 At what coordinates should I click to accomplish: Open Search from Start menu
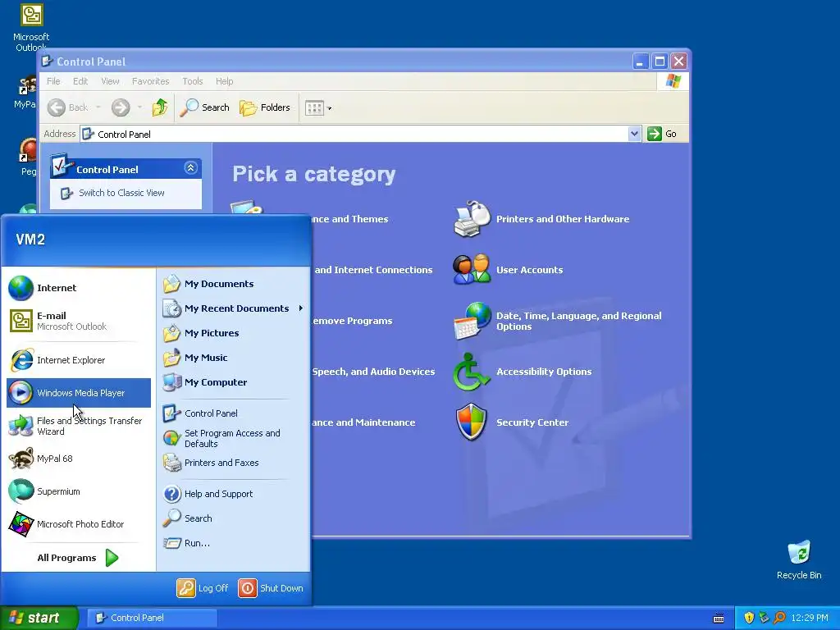[233, 518]
